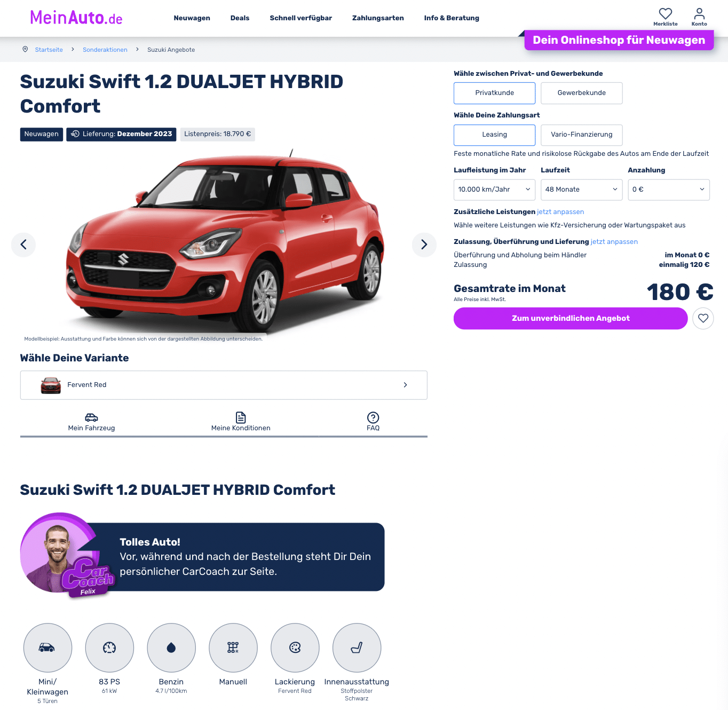Click Zum unverbindlichen Angebot button

coord(571,318)
